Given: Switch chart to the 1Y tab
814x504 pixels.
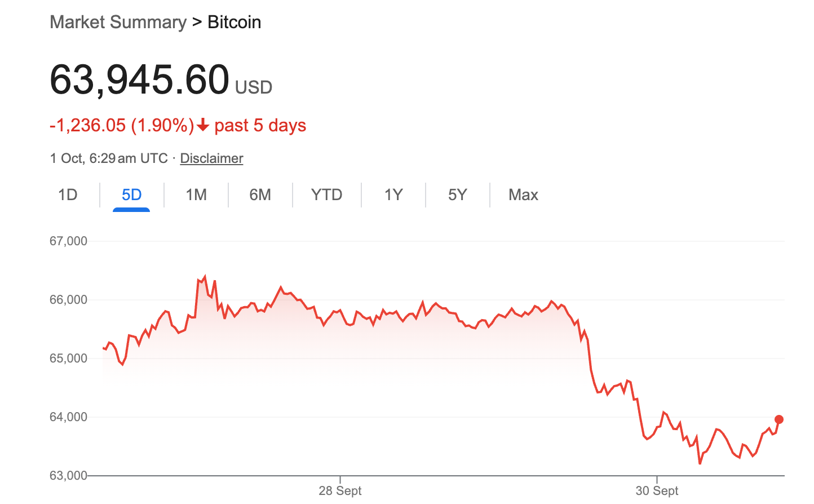Looking at the screenshot, I should click(393, 195).
